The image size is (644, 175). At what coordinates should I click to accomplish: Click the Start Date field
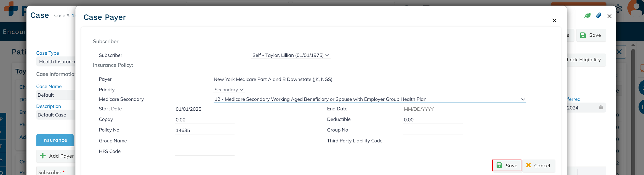pos(245,109)
